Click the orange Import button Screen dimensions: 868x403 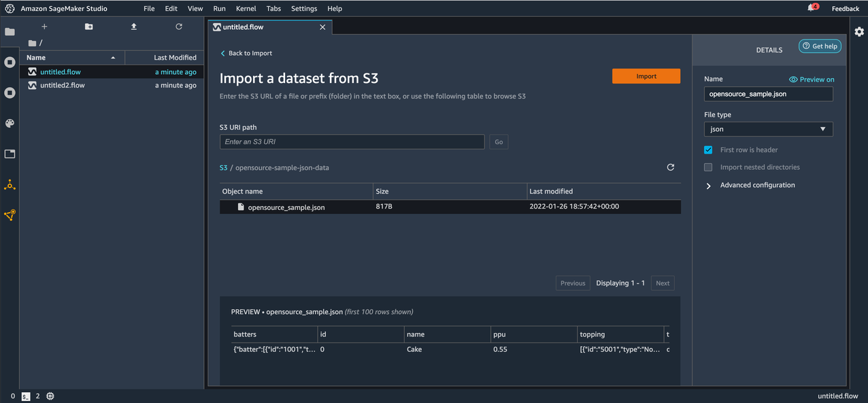(646, 76)
